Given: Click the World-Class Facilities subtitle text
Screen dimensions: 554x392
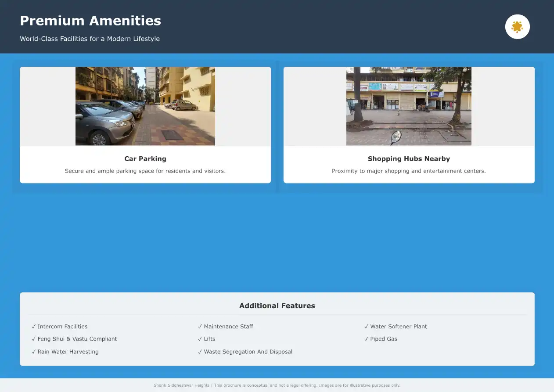Looking at the screenshot, I should pos(90,39).
